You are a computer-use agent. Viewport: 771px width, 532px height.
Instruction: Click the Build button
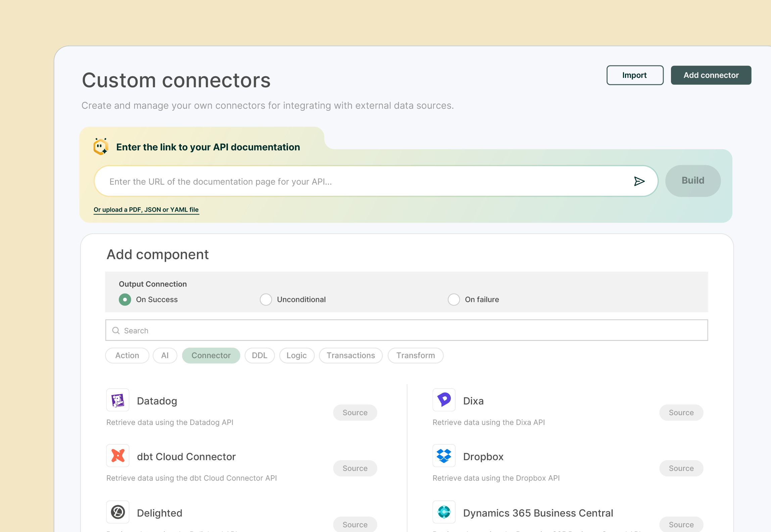click(x=692, y=181)
